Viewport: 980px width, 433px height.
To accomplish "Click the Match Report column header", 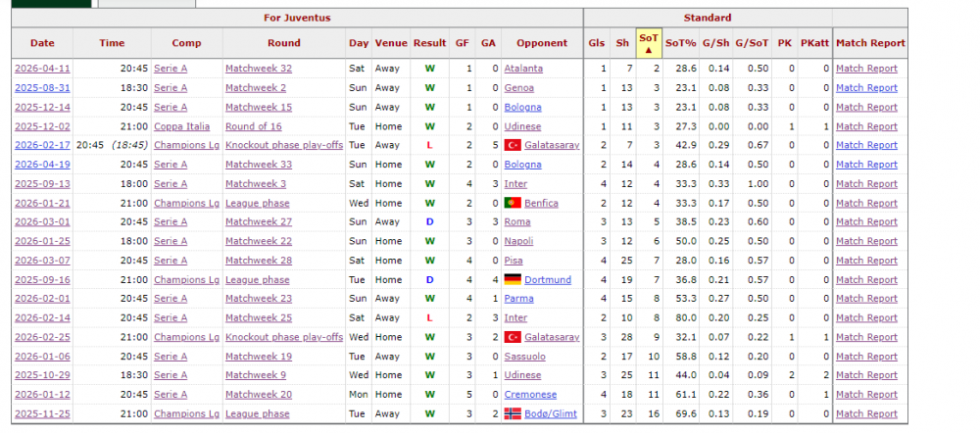I will [870, 43].
